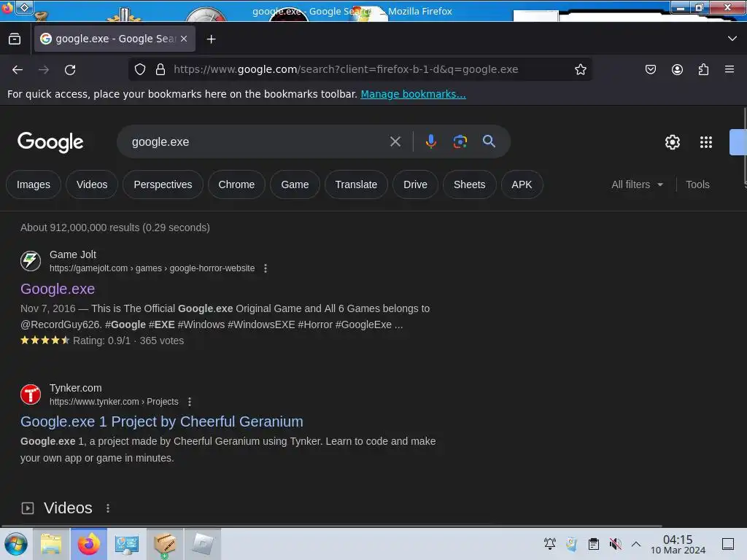Open the Start menu orb
The height and width of the screenshot is (560, 747).
coord(16,544)
